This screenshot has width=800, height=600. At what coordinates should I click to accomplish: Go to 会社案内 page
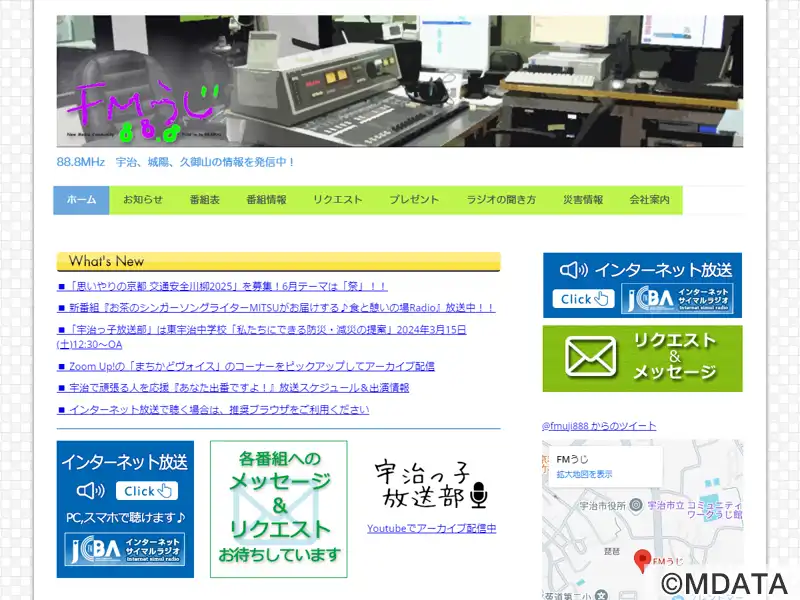coord(649,200)
